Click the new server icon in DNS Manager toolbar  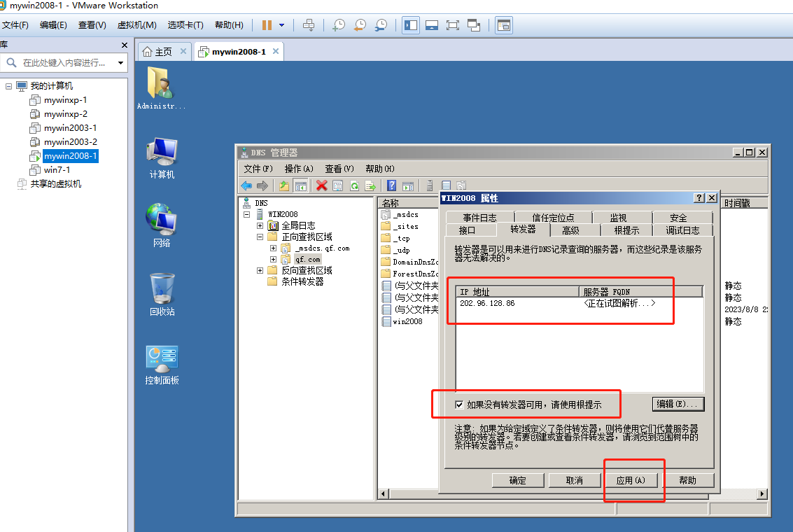tap(429, 185)
